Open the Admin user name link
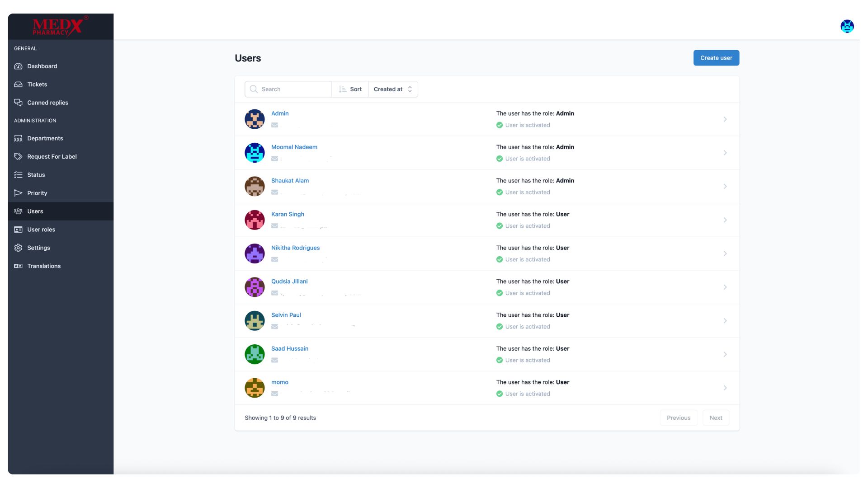This screenshot has width=868, height=488. (x=280, y=113)
